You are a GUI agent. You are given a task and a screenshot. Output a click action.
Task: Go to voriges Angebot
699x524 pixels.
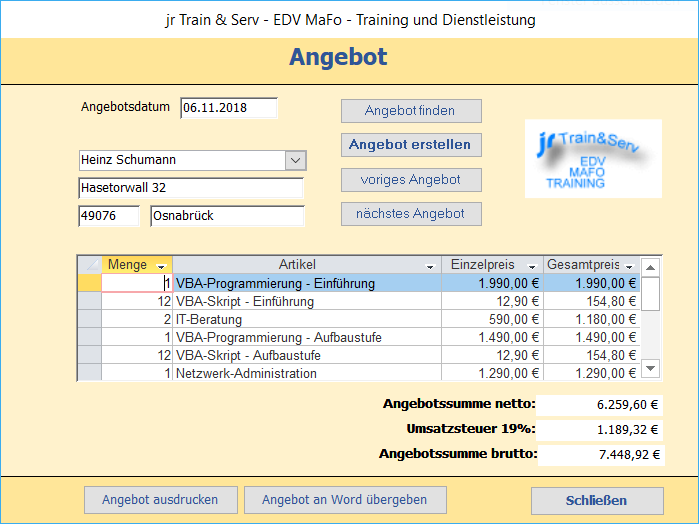pyautogui.click(x=411, y=180)
